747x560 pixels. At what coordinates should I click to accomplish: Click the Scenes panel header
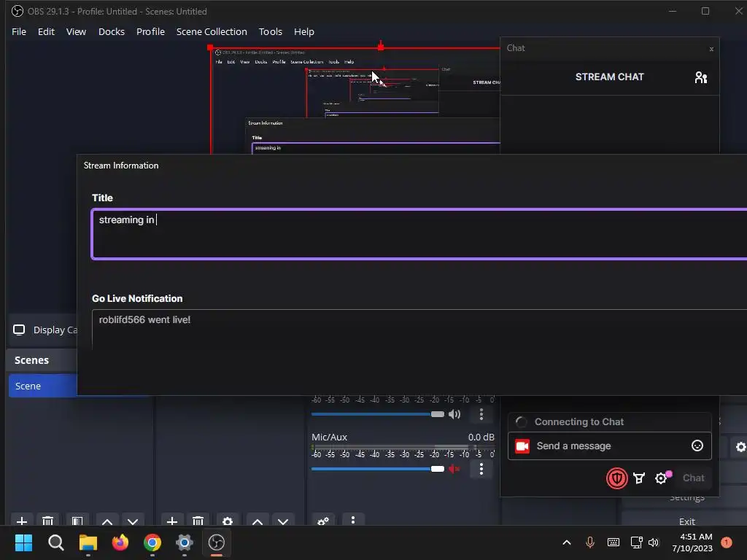click(x=31, y=360)
